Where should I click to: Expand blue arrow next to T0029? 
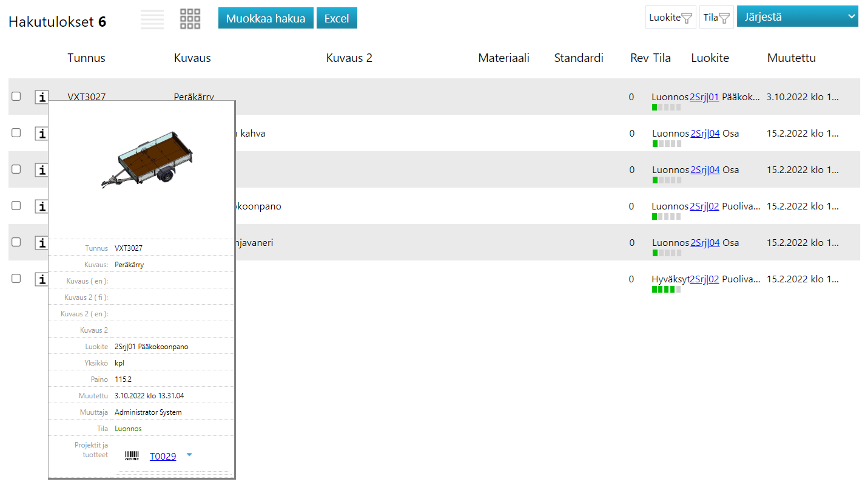coord(189,454)
